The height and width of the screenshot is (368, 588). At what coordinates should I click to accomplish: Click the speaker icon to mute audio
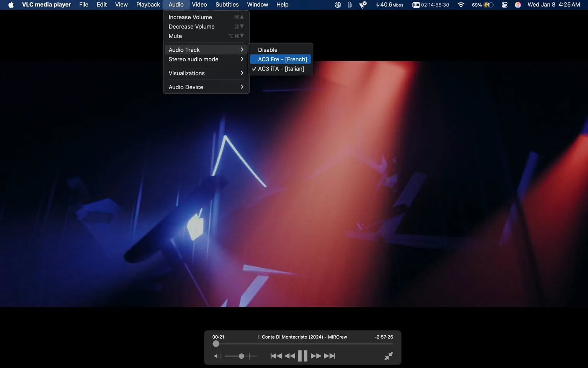point(217,356)
